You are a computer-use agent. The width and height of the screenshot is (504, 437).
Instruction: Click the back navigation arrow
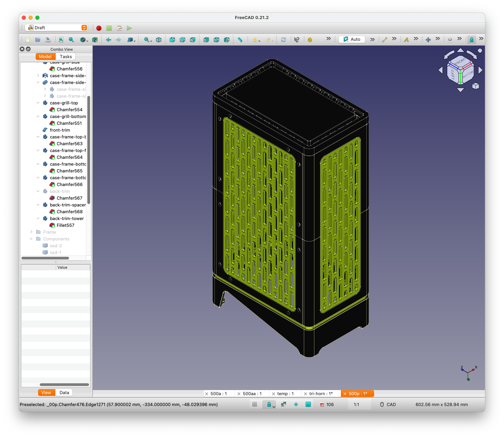coord(108,40)
